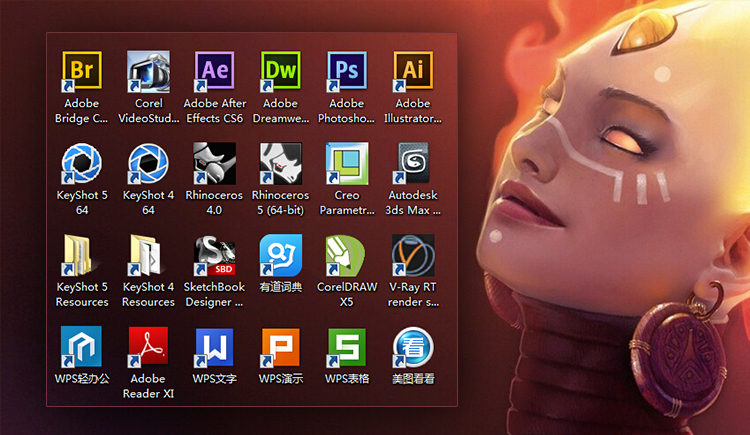Viewport: 750px width, 435px height.
Task: Click the 美图看看 image viewer icon
Action: point(413,347)
